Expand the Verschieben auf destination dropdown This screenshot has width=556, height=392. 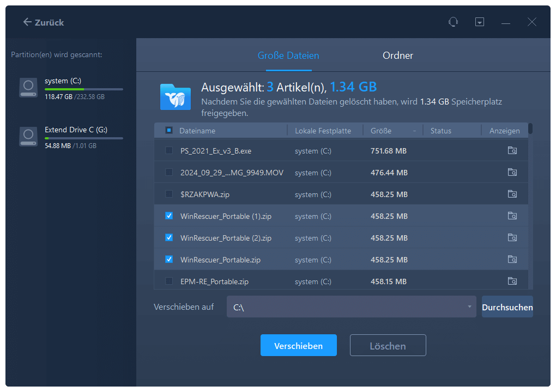point(469,307)
